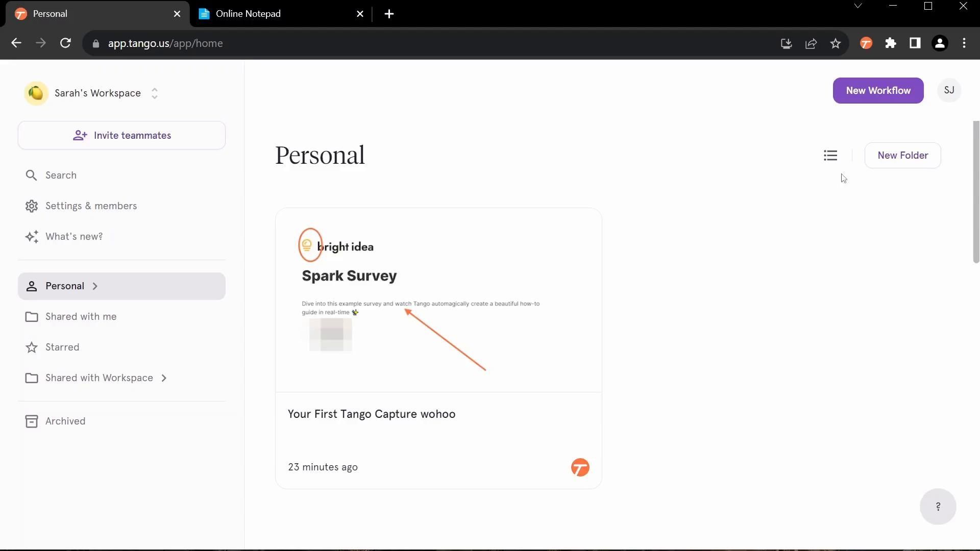Viewport: 980px width, 551px height.
Task: Click the New Workflow button
Action: pyautogui.click(x=878, y=91)
